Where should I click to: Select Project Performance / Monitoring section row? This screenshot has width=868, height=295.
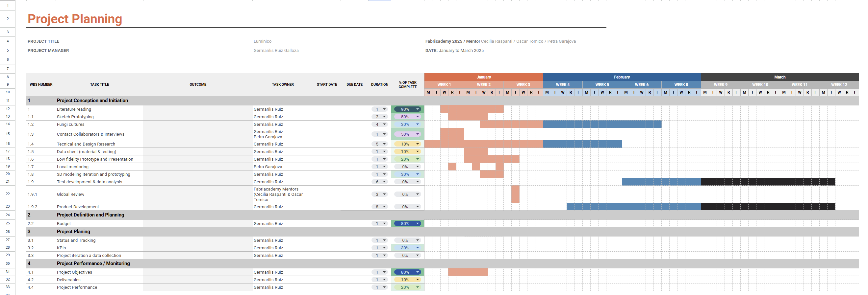pos(443,263)
